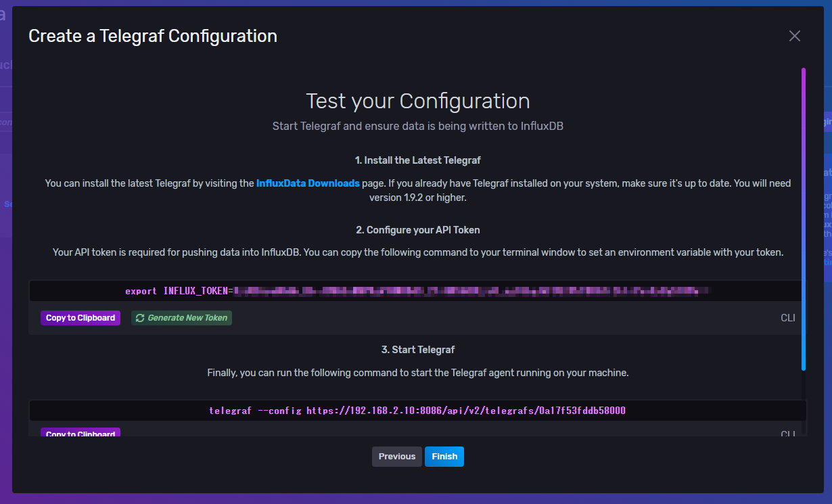Image resolution: width=832 pixels, height=504 pixels.
Task: Click the Finish button
Action: click(444, 457)
